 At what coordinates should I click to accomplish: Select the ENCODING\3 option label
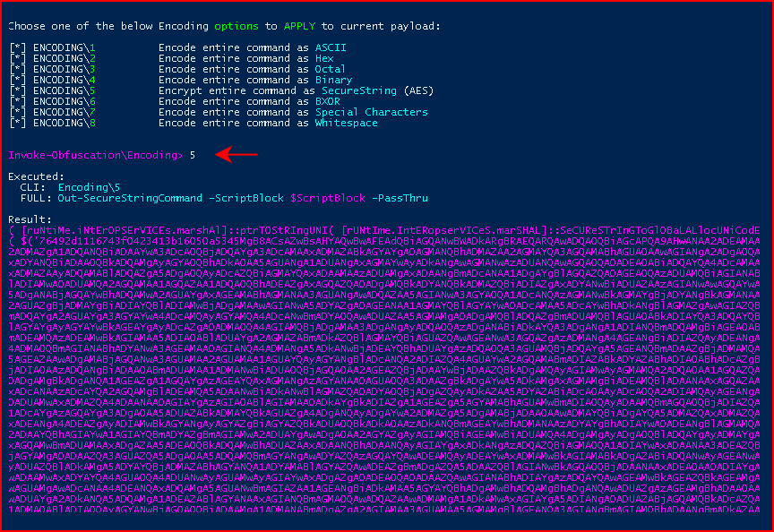64,70
